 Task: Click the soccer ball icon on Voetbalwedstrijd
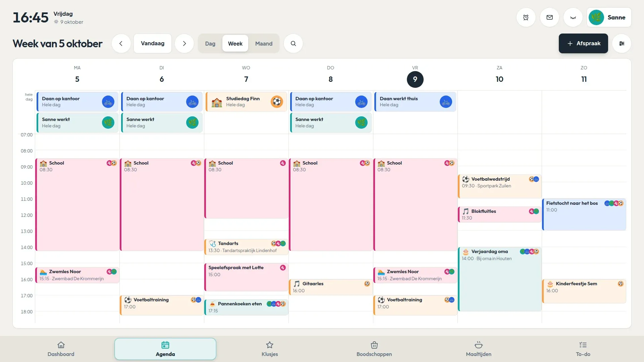466,179
